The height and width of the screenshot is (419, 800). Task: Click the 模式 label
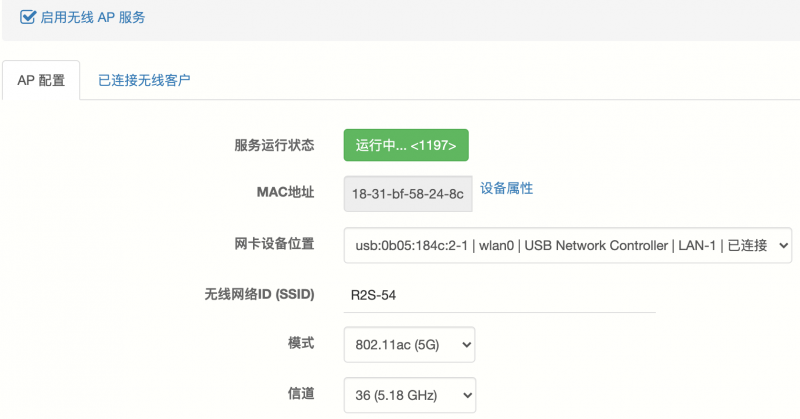(x=301, y=342)
